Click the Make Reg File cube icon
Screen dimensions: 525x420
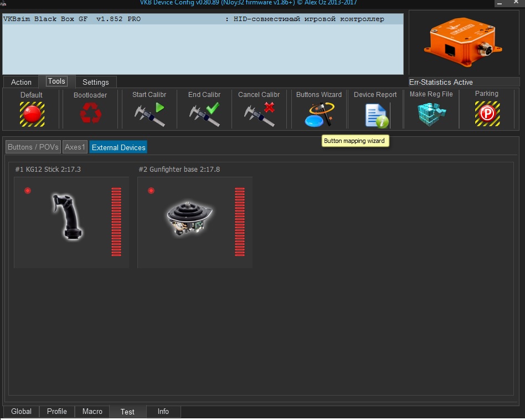tap(431, 114)
